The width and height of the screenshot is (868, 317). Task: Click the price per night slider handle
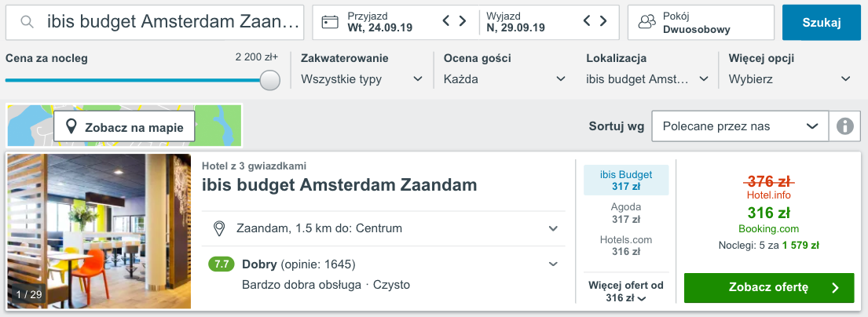270,80
